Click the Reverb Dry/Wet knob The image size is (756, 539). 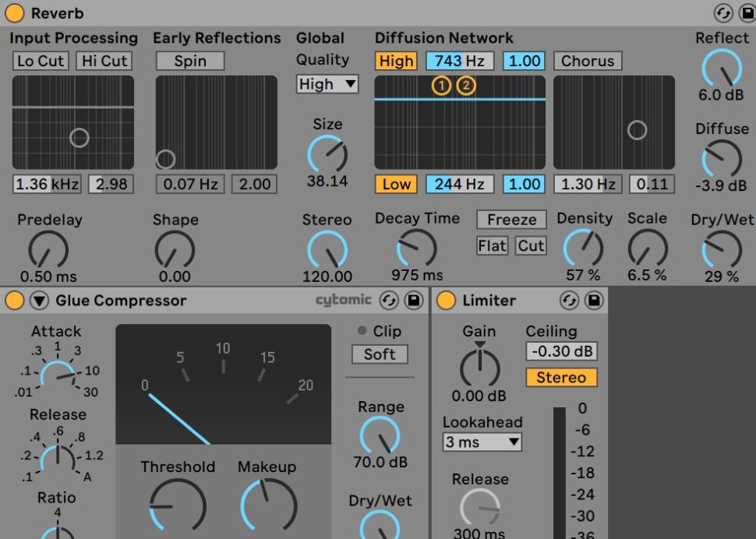pyautogui.click(x=721, y=250)
